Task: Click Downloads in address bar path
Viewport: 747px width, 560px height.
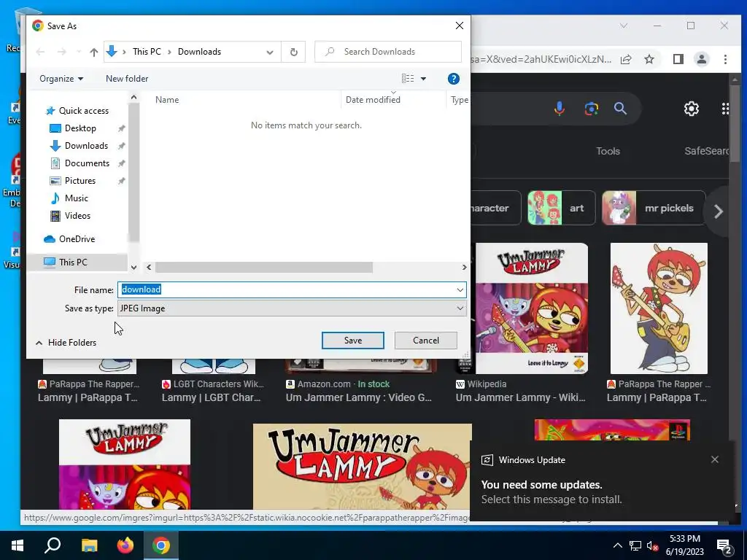Action: point(199,52)
